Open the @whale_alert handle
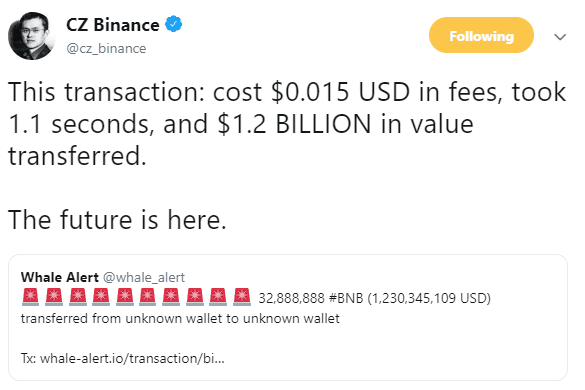 (144, 278)
